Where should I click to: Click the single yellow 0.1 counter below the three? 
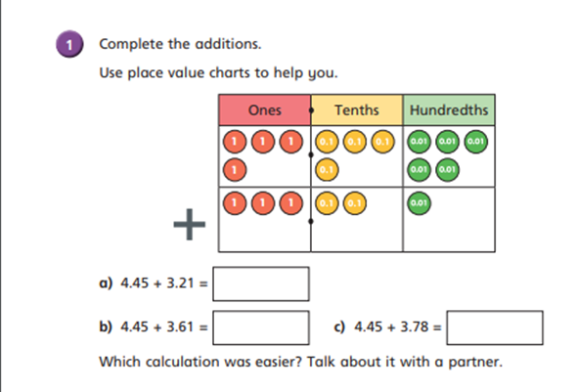[x=327, y=170]
